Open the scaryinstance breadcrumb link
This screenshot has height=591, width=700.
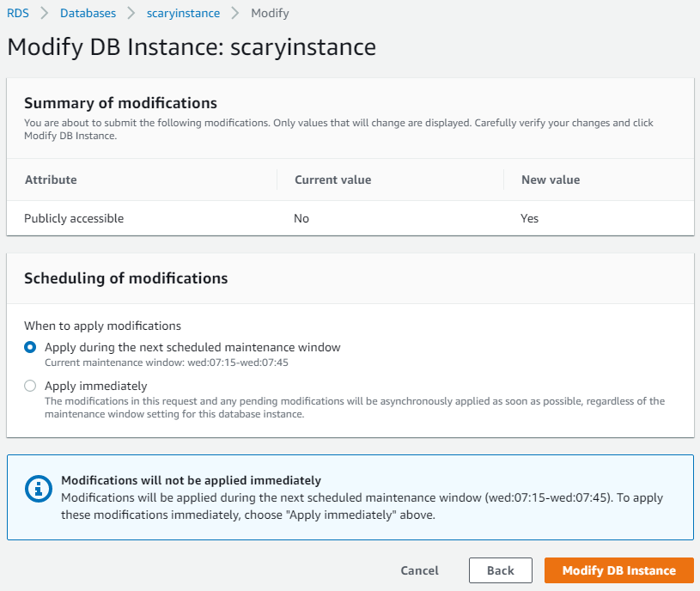[x=183, y=14]
